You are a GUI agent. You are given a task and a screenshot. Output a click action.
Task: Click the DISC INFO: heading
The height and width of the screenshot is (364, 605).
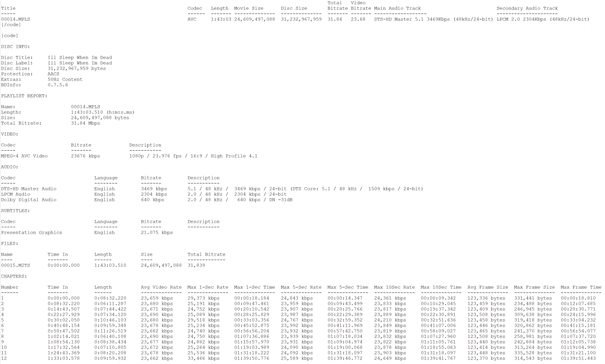tap(15, 46)
